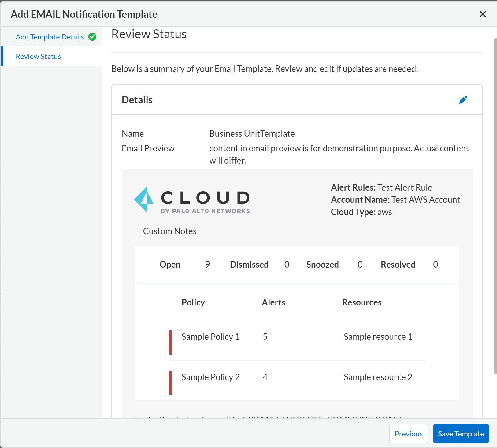Viewport: 497px width, 448px height.
Task: Click the pencil edit icon in Details
Action: [x=463, y=100]
